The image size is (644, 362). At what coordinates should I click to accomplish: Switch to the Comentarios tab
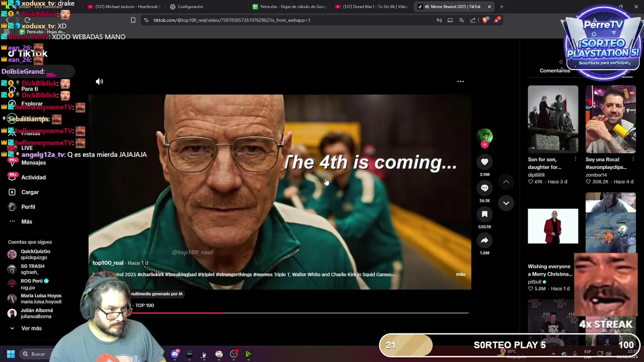[x=555, y=71]
